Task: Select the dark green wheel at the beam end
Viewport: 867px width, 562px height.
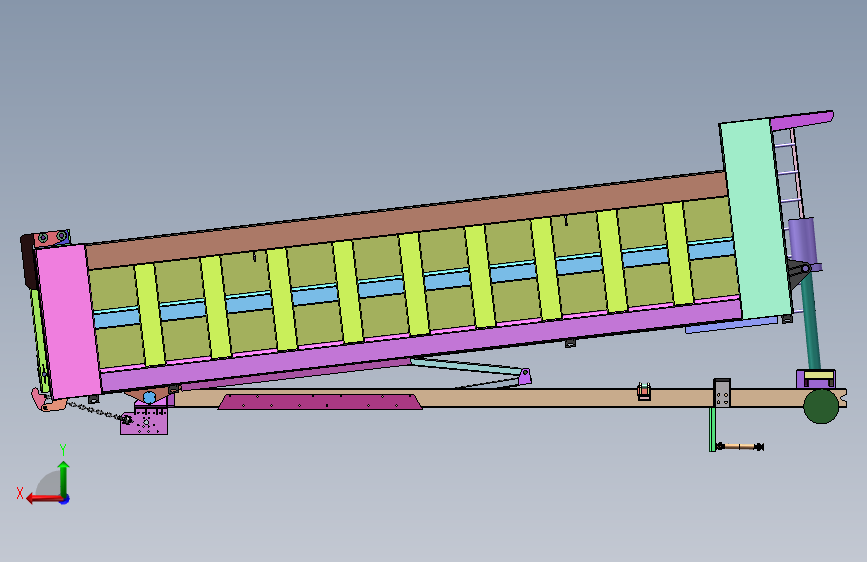Action: pyautogui.click(x=821, y=407)
